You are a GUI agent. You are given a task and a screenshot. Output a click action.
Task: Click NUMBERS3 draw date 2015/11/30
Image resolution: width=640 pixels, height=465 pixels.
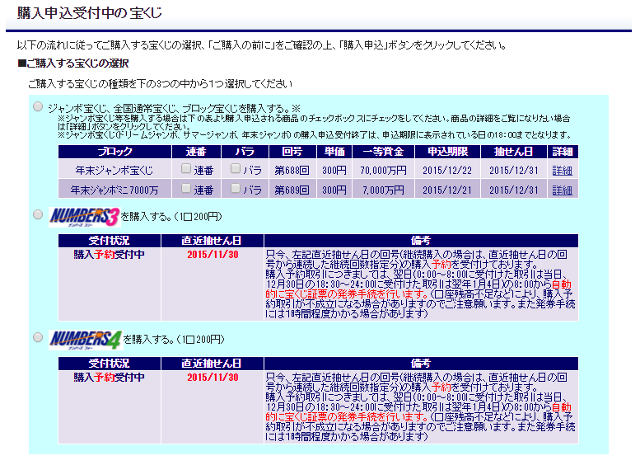click(213, 254)
